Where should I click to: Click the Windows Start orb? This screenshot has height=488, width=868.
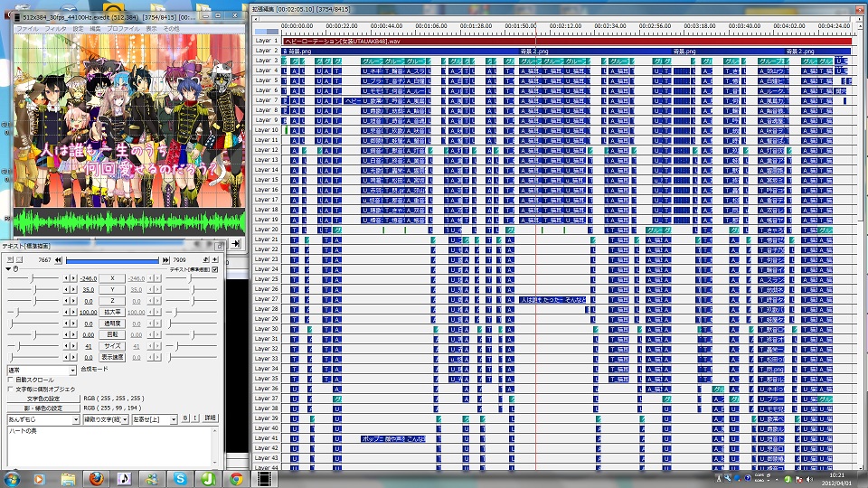point(12,479)
